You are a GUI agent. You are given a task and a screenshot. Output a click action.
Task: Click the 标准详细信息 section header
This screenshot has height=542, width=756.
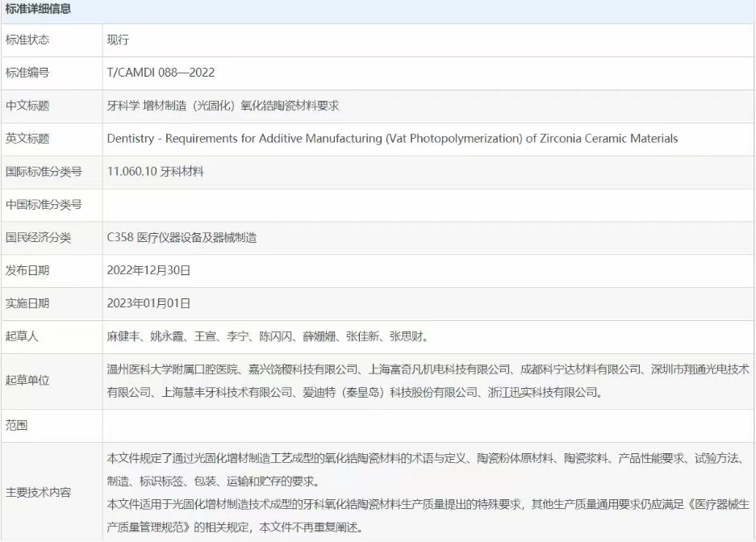pyautogui.click(x=38, y=10)
